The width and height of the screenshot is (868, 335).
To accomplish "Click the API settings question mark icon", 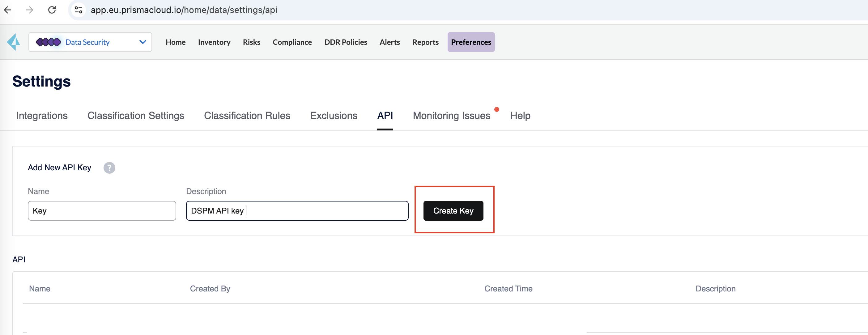I will pyautogui.click(x=109, y=167).
